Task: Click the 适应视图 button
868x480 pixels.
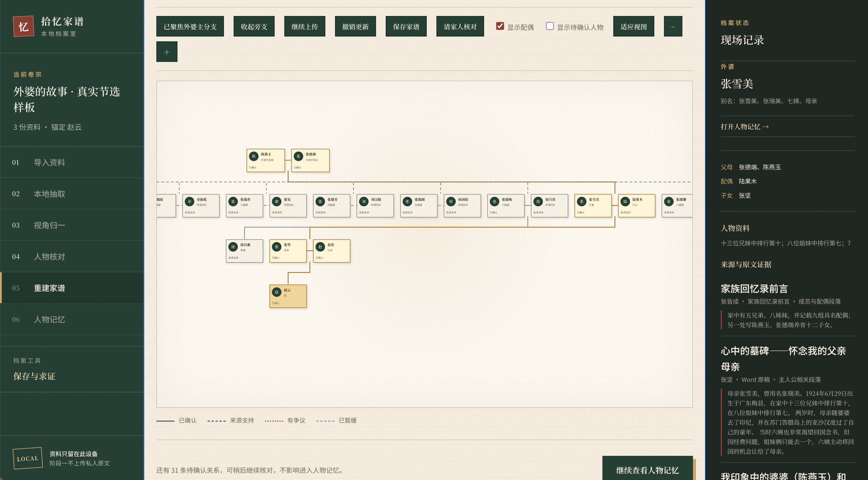Action: (x=633, y=27)
